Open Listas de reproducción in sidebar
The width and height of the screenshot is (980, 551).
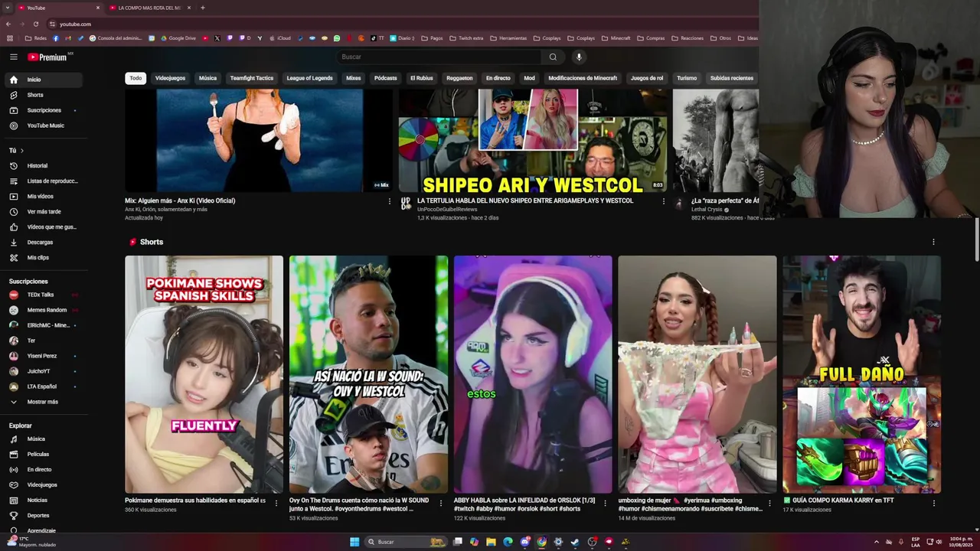tap(44, 181)
